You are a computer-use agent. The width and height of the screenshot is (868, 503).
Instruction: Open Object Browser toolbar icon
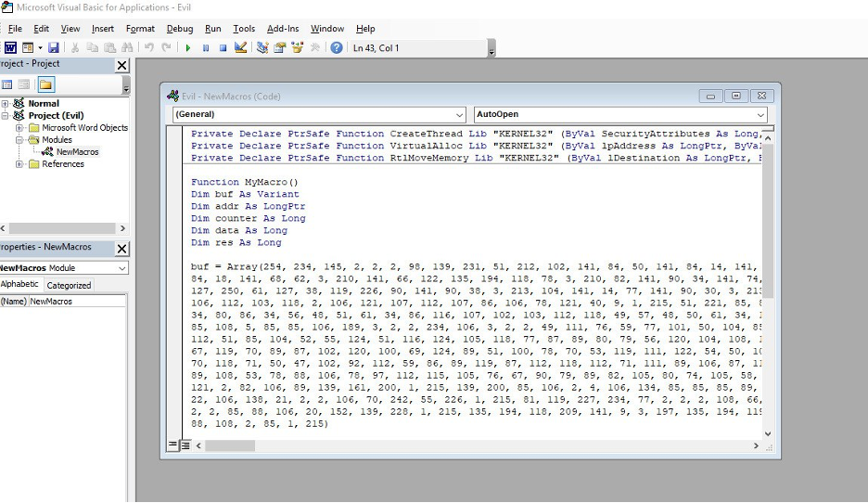tap(298, 47)
